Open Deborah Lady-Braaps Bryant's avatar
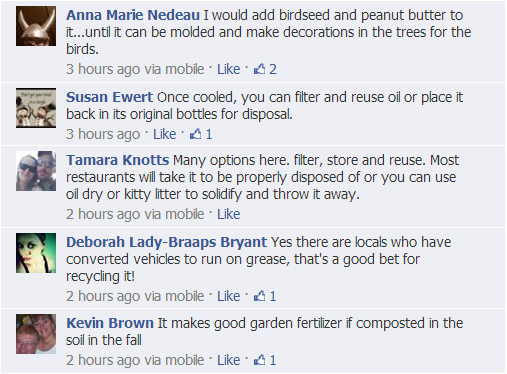Image resolution: width=507 pixels, height=374 pixels. click(x=36, y=253)
